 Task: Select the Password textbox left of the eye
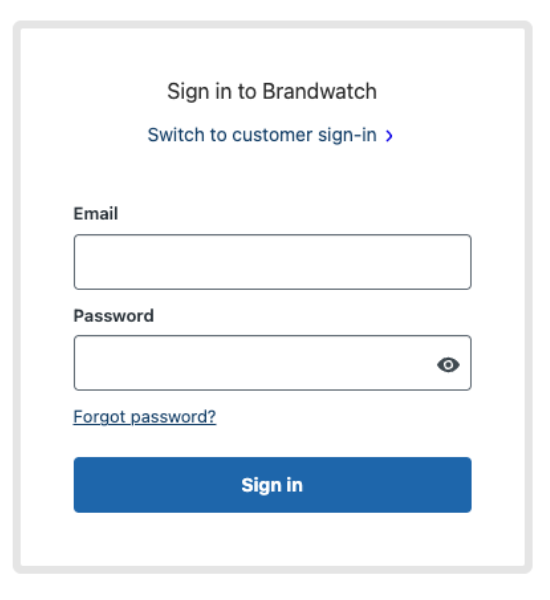click(253, 363)
